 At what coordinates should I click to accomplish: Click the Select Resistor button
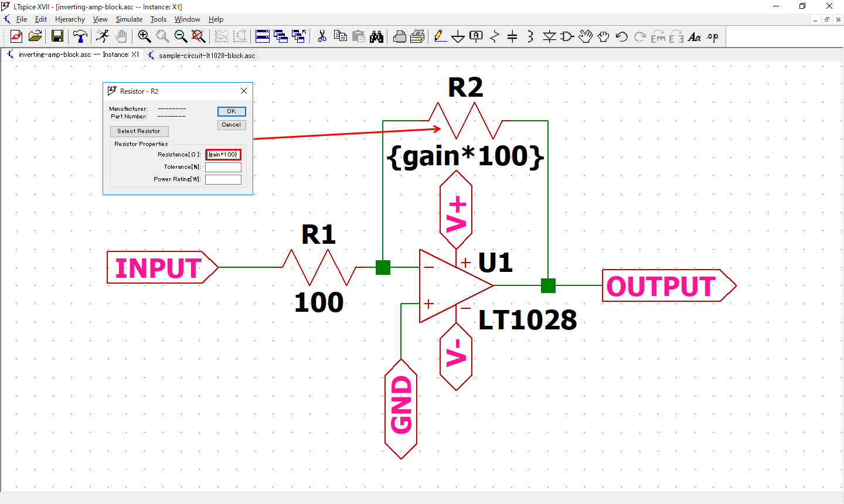tap(139, 131)
